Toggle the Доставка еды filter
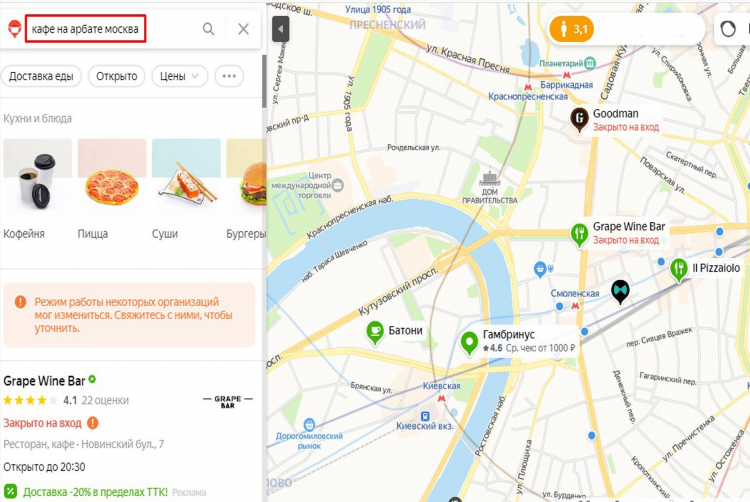Viewport: 750px width, 502px height. (x=41, y=76)
